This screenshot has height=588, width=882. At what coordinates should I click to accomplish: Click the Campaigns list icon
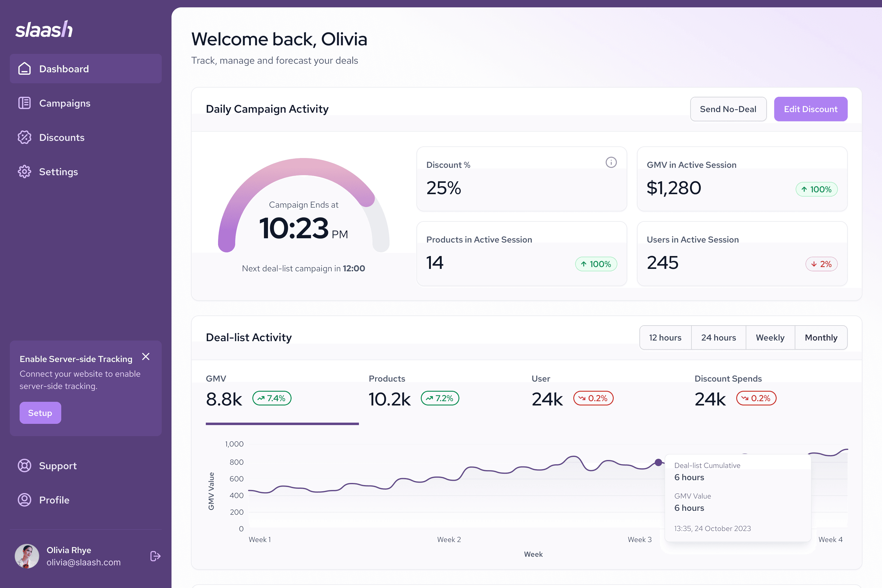[24, 103]
